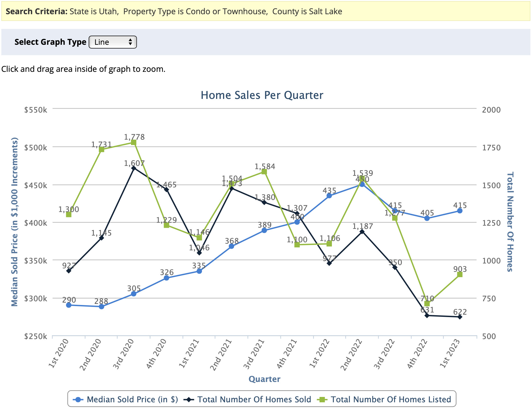Select the 622 homes sold point in 1st 2023
Screen dimensions: 532x409
point(460,317)
